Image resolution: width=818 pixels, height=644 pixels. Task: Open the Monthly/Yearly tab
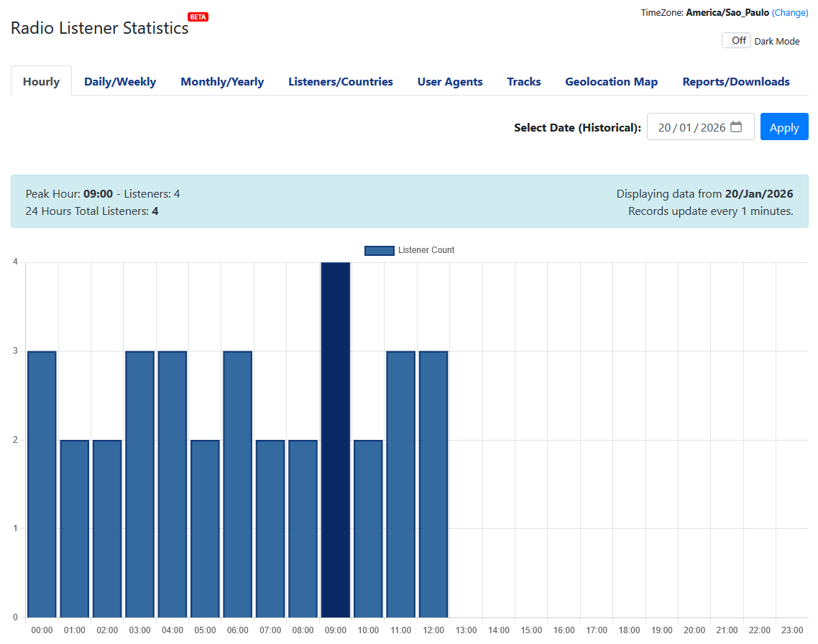coord(222,82)
